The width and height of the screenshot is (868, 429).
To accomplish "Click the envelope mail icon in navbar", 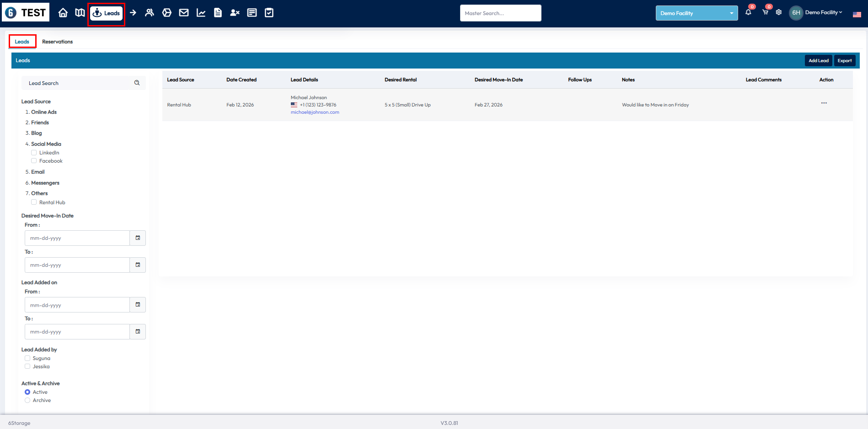I will click(x=184, y=13).
